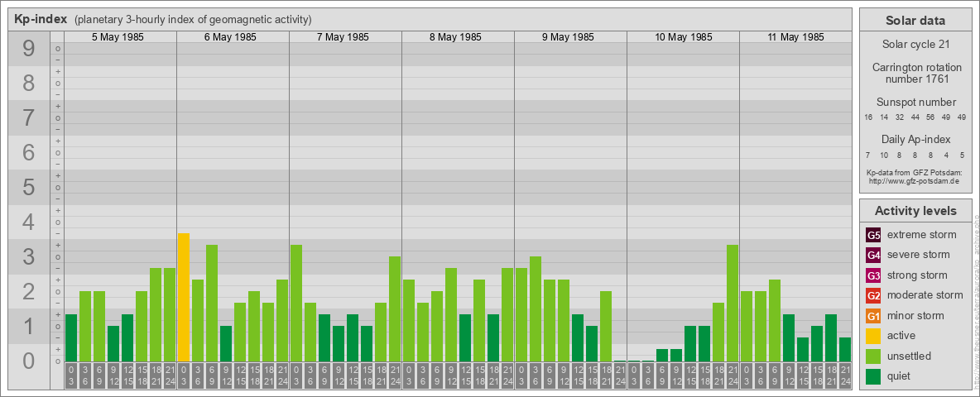The width and height of the screenshot is (980, 397).
Task: Click the 9 May 18-21h bar
Action: 606,327
